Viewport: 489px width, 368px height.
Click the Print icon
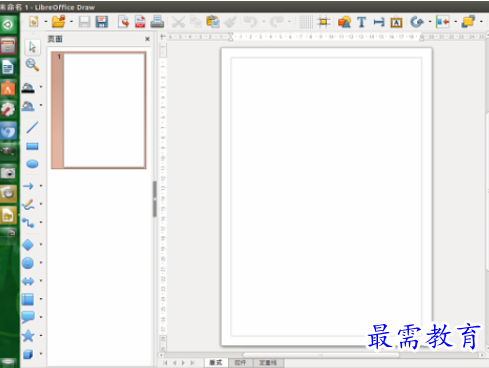[157, 22]
